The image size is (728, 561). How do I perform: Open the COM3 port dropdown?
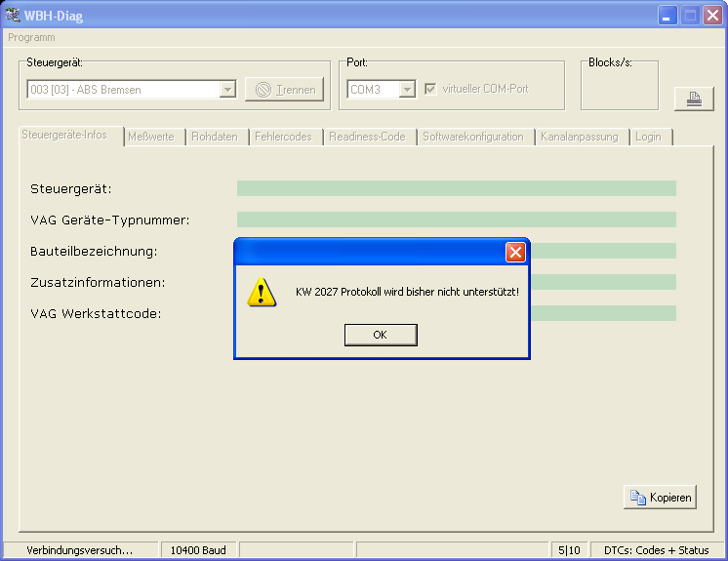[406, 90]
